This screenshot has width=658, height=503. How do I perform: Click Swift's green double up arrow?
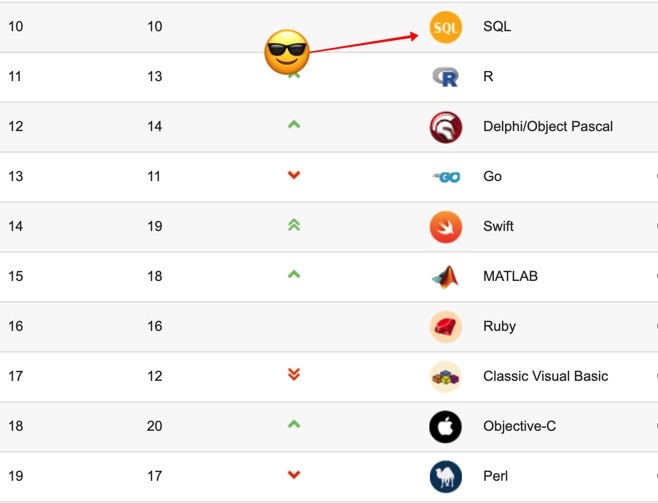click(x=294, y=226)
